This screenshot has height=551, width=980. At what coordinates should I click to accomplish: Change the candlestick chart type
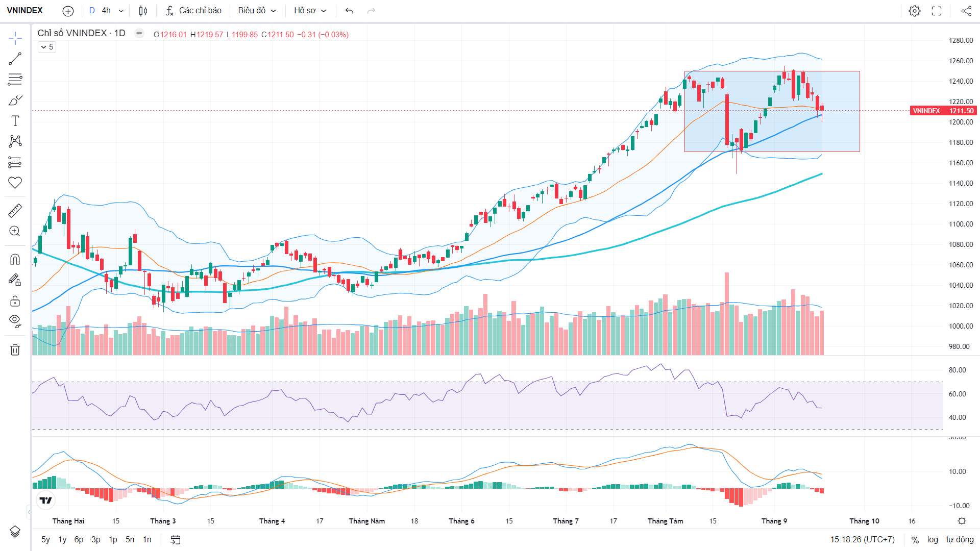[x=143, y=11]
